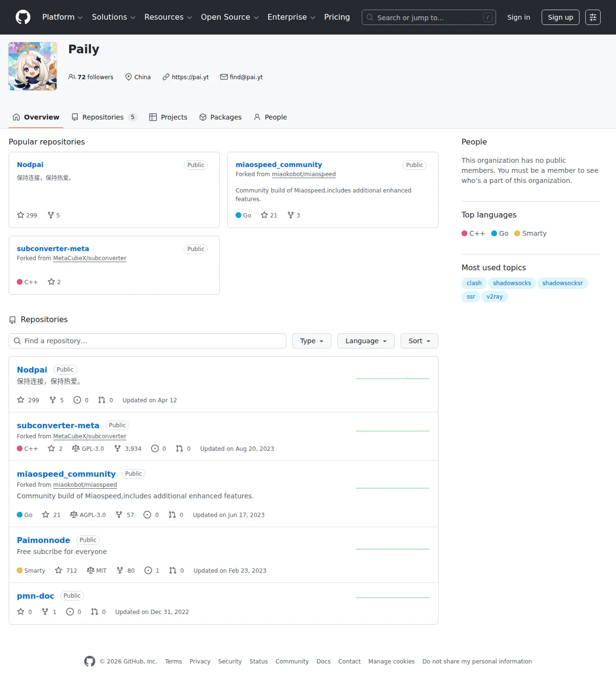This screenshot has width=616, height=687.
Task: Select the shadowsocks topic tag
Action: 512,283
